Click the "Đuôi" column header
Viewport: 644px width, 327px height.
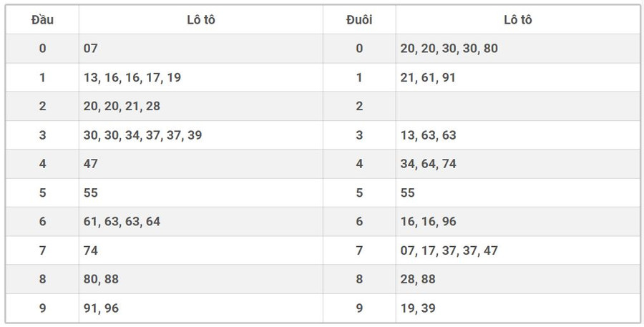pos(359,20)
